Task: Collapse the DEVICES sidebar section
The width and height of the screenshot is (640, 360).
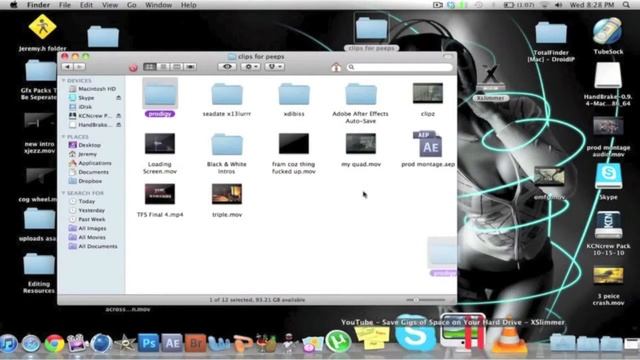Action: [x=64, y=81]
